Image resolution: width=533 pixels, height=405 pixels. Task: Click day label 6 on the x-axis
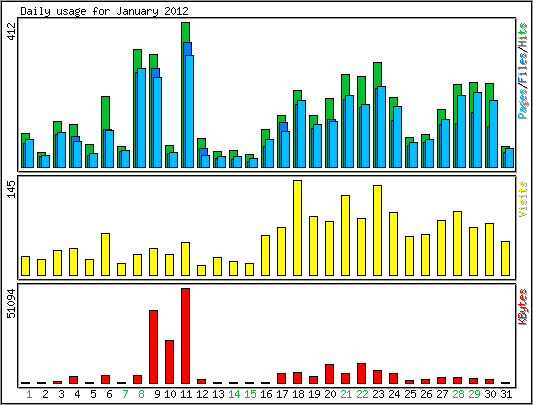tap(109, 394)
